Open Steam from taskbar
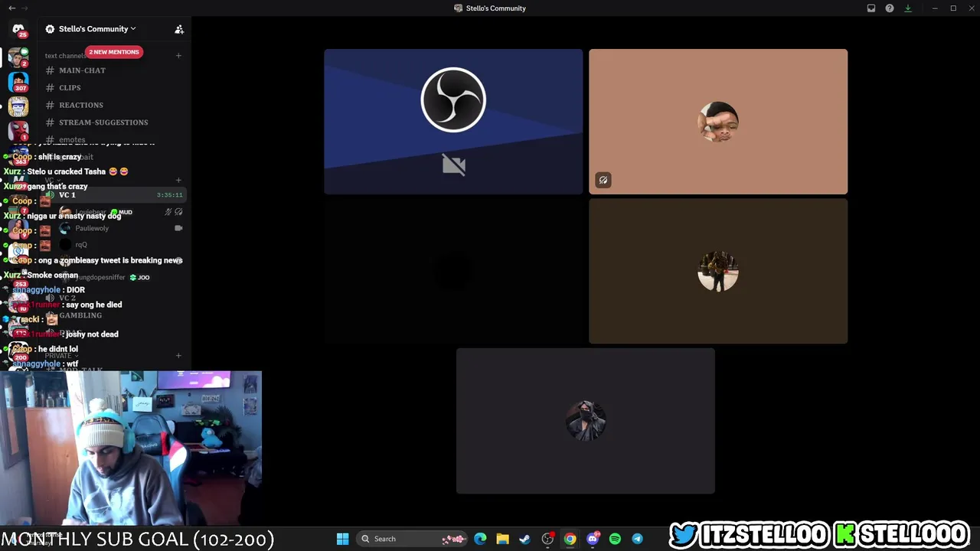 [524, 539]
